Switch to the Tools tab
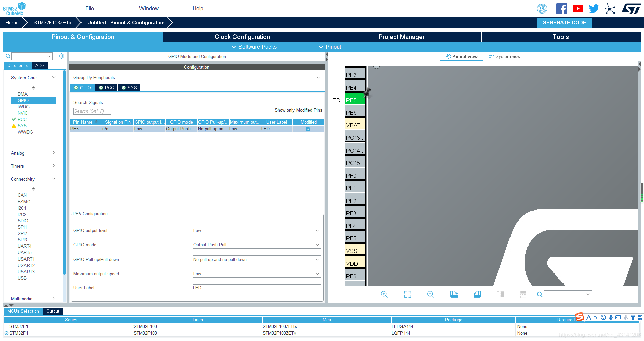 click(x=561, y=37)
